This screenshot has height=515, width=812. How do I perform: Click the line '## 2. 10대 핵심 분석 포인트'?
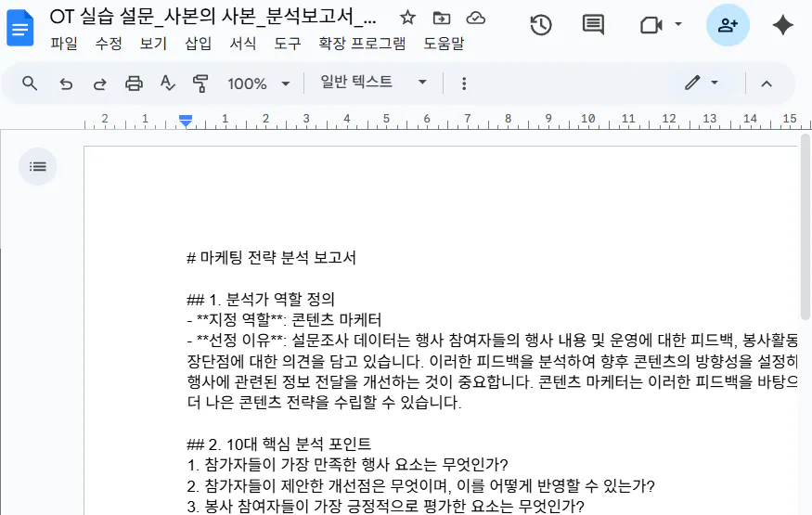point(279,444)
